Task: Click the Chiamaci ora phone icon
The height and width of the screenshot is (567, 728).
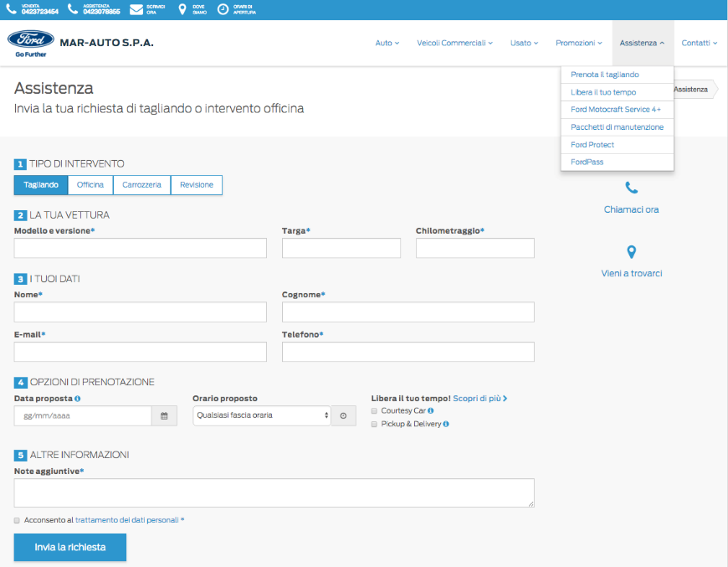Action: pos(631,188)
